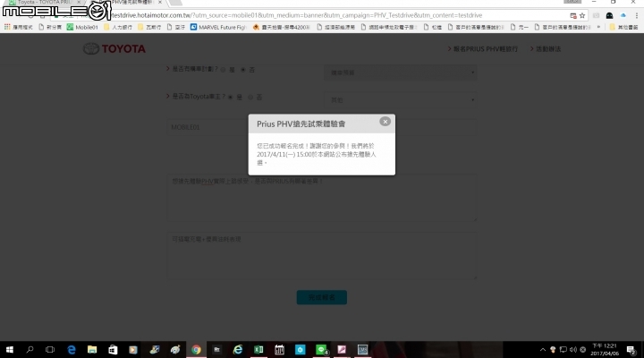Screen dimensions: 644x358
Task: Open Windows search from taskbar
Action: tap(30, 350)
